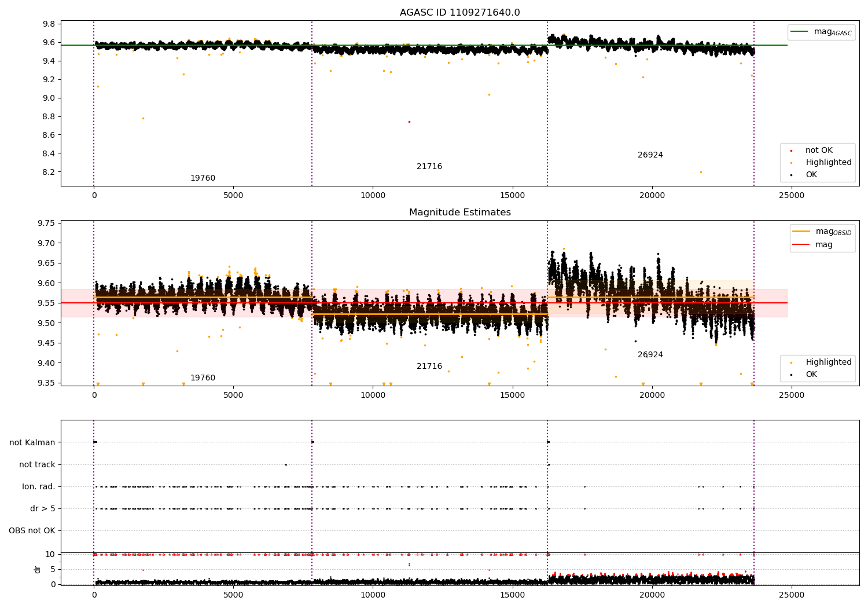Click the 26924 label in the top plot
868x608 pixels.
tap(650, 155)
